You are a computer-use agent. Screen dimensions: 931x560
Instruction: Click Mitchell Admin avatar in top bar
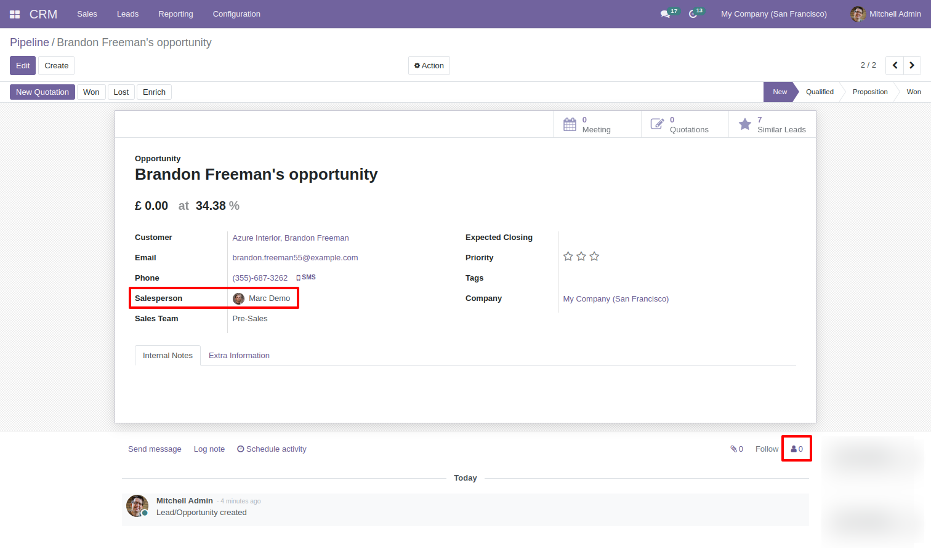click(x=858, y=14)
